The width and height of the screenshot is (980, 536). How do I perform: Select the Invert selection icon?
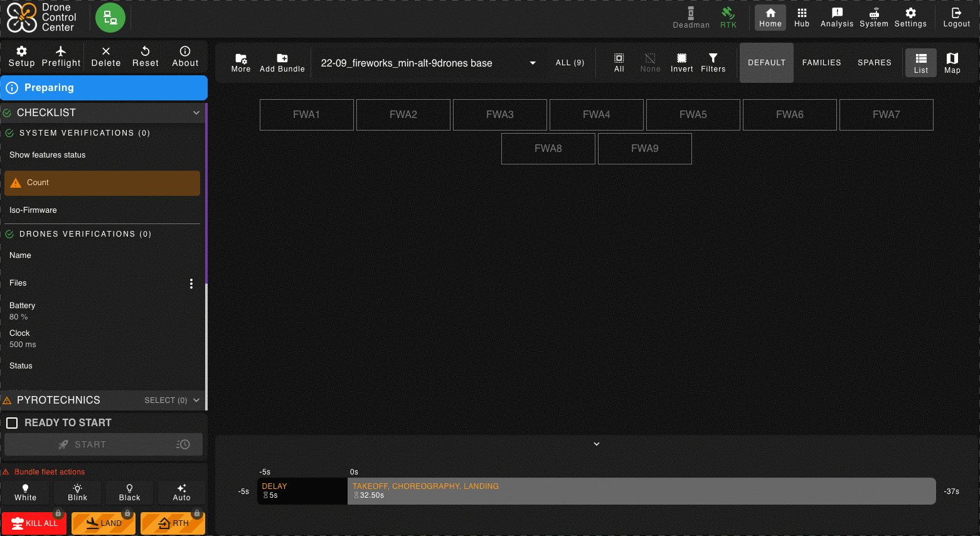pyautogui.click(x=681, y=58)
